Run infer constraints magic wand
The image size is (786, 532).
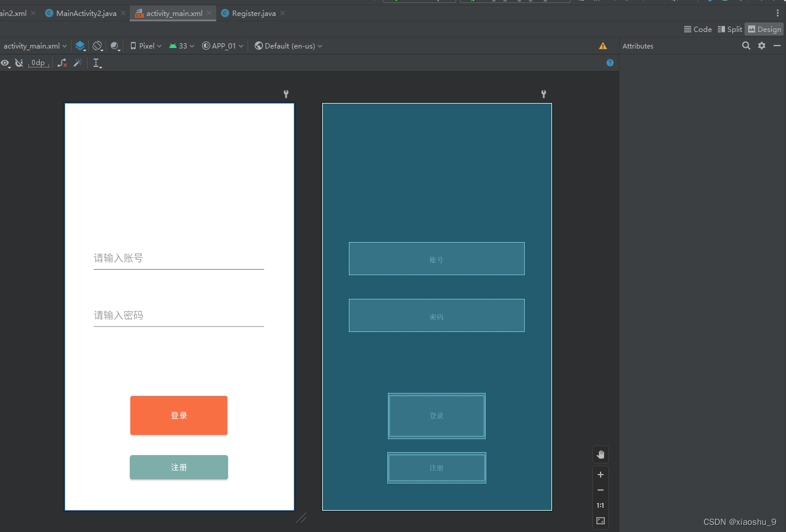coord(78,63)
